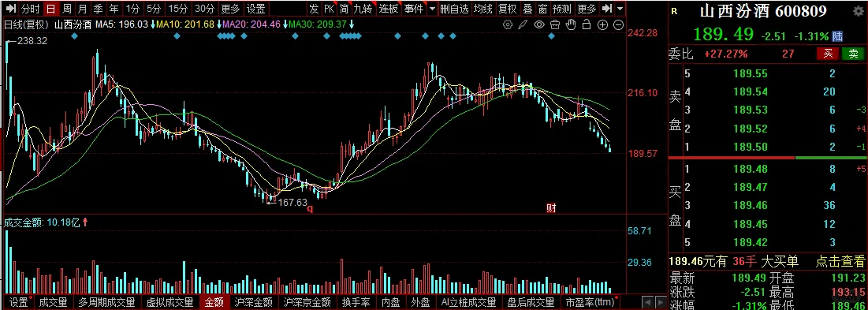
Task: Zoom out with the minus circle icon
Action: click(x=618, y=24)
